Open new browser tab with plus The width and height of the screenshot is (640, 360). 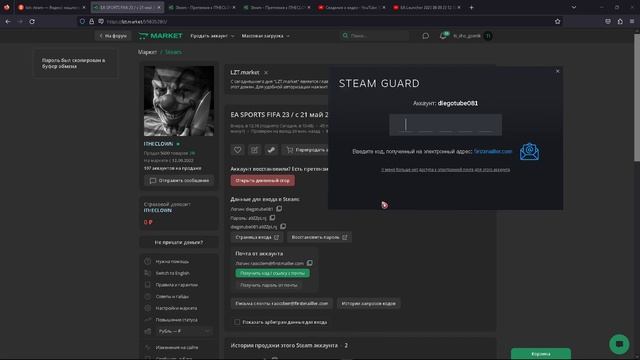471,7
